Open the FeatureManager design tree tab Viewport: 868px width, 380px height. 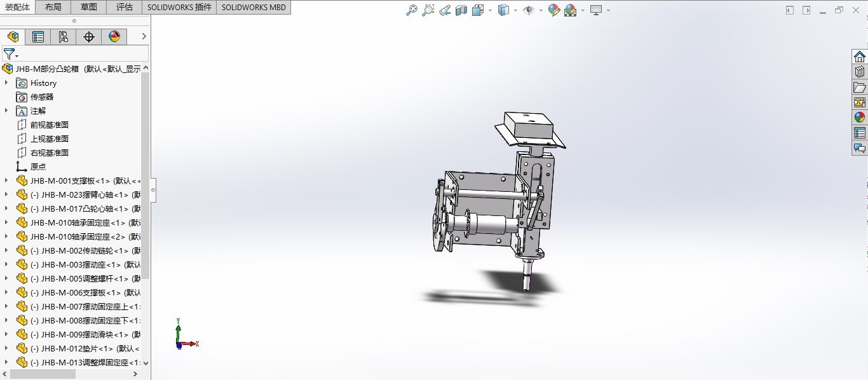pos(13,37)
